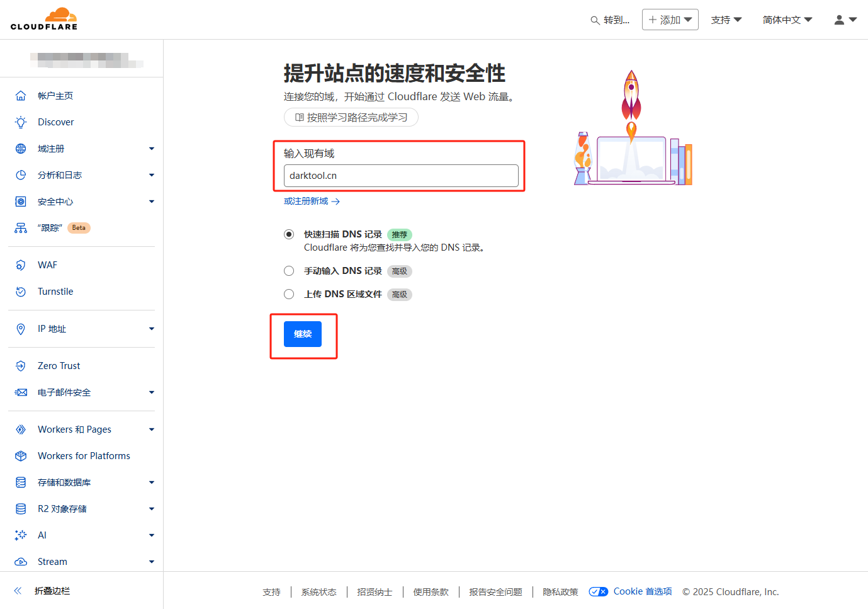This screenshot has height=609, width=868.
Task: Click the Stream cloud icon
Action: click(x=21, y=562)
